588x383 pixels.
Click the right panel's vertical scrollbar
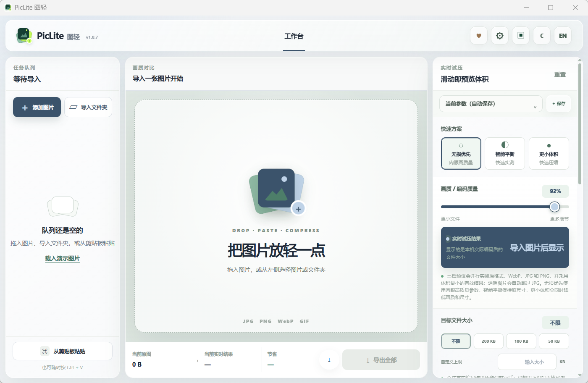click(580, 123)
